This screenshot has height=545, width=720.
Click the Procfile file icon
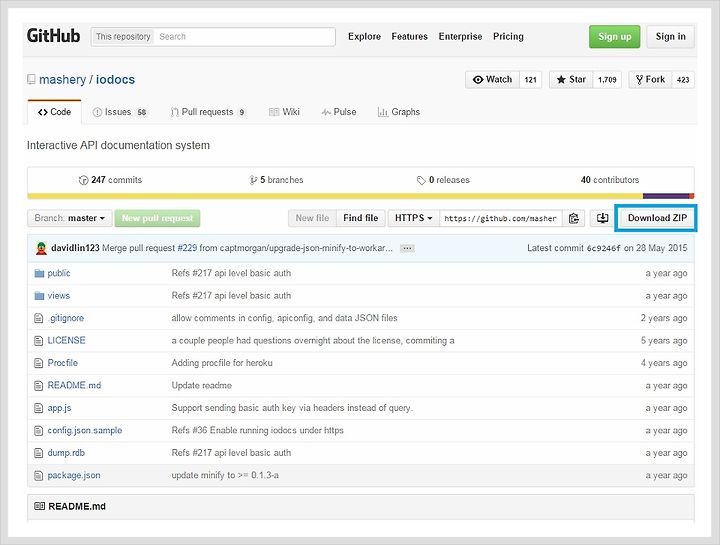[x=39, y=363]
